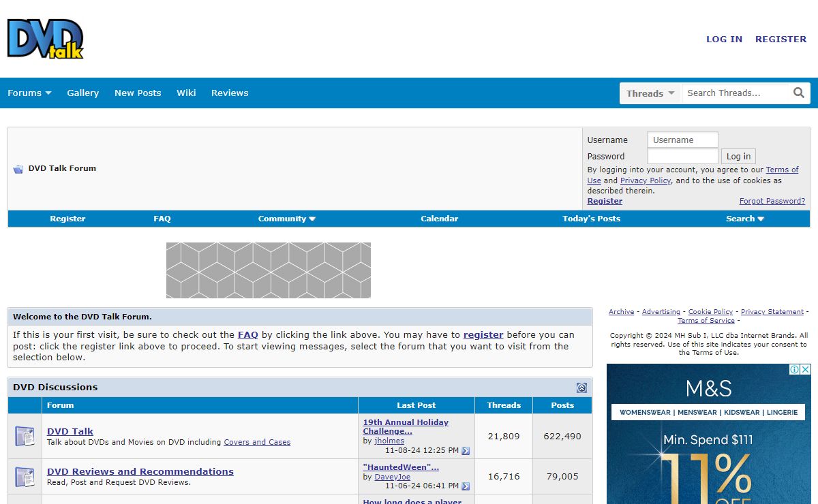Click the DVD Talk forum status icon
818x504 pixels.
coord(25,436)
